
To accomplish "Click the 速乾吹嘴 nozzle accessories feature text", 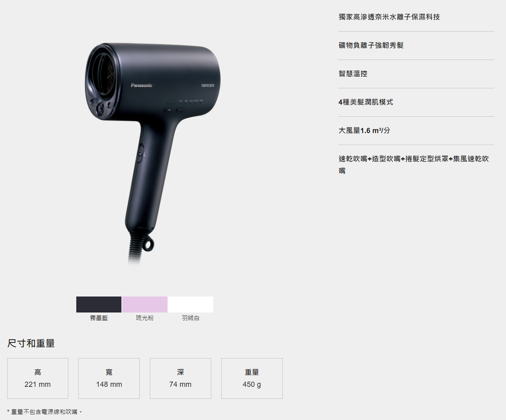I will (413, 159).
